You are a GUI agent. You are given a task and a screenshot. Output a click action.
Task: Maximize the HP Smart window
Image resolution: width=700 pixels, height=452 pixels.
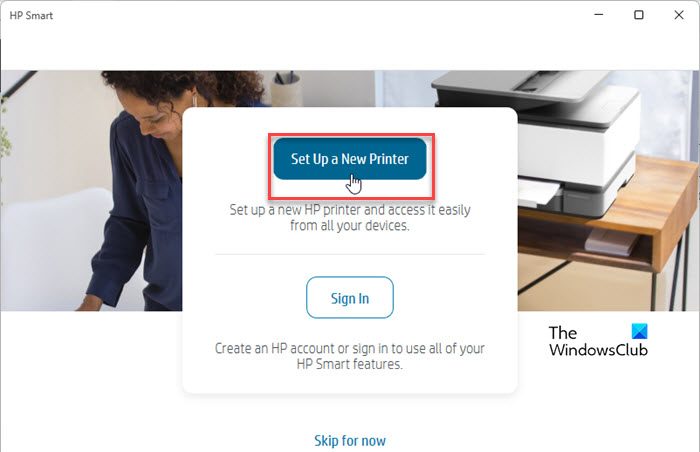tap(639, 15)
